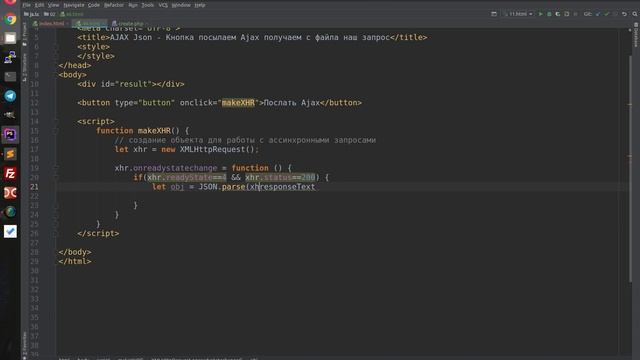The image size is (640, 360).
Task: Open the Favorites tool window stripe
Action: tap(24, 345)
